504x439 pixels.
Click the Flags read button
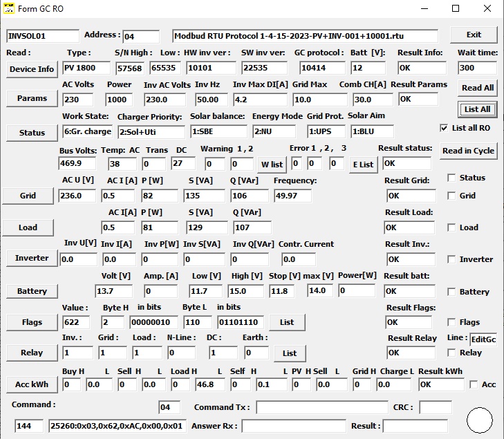click(32, 322)
